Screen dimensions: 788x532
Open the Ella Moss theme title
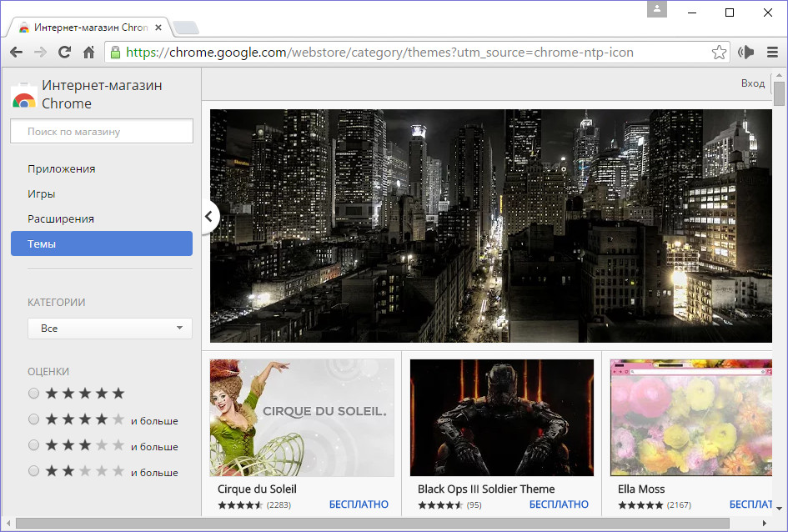641,489
